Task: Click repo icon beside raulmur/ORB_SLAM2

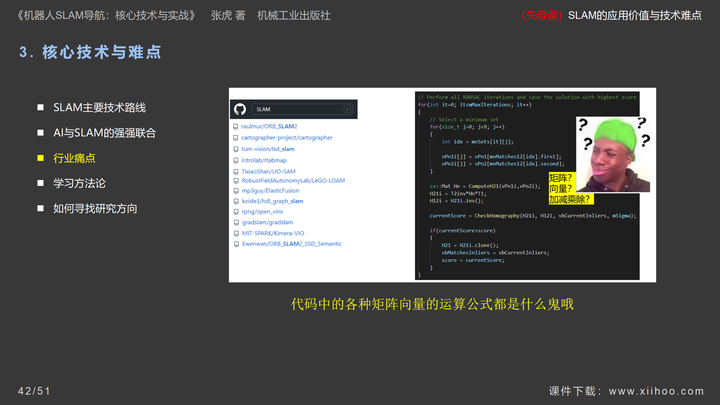Action: pos(236,126)
